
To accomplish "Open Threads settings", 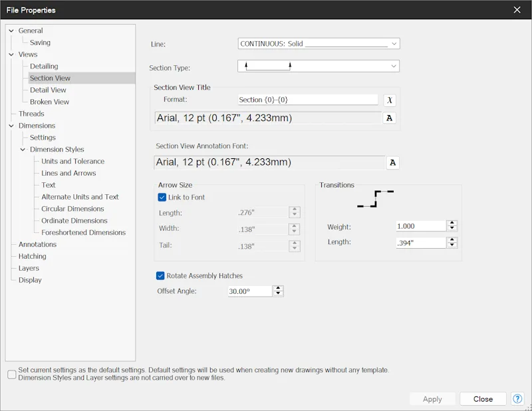I will click(x=31, y=114).
